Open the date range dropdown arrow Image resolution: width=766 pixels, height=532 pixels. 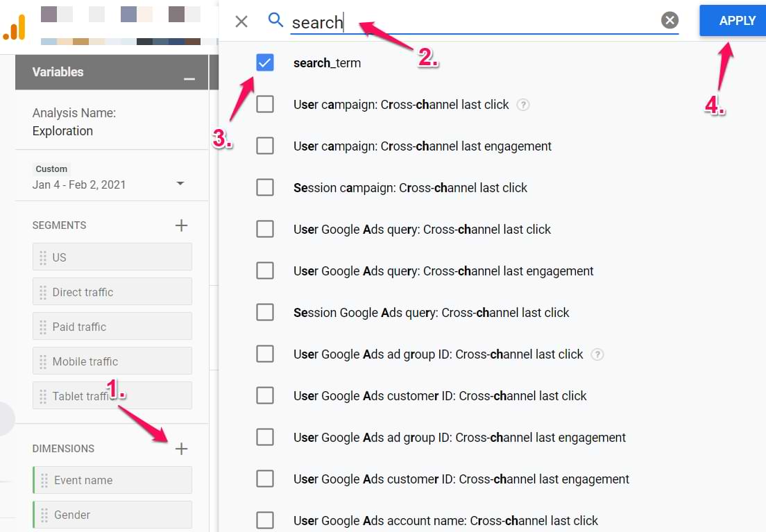(180, 183)
